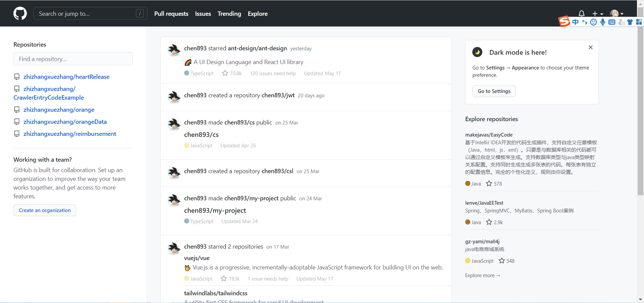This screenshot has height=303, width=644.
Task: Click yellow JavaScript language dot for mall4j
Action: (x=468, y=261)
